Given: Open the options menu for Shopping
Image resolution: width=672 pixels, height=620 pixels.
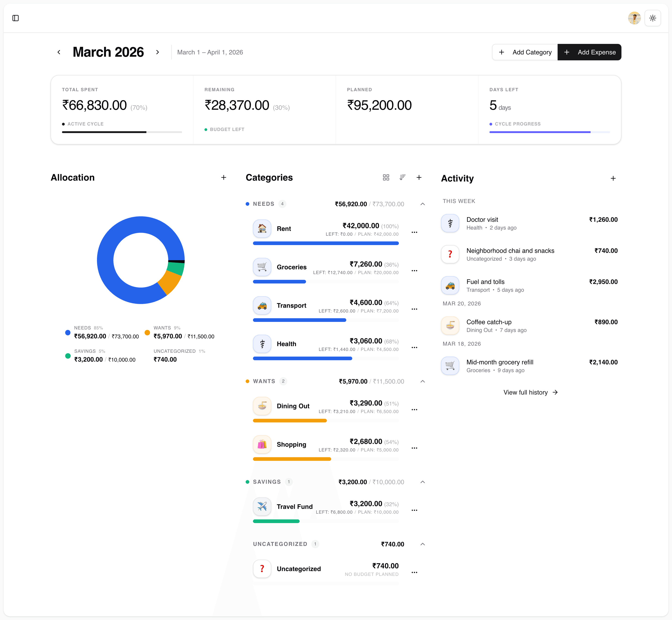Looking at the screenshot, I should pos(414,448).
